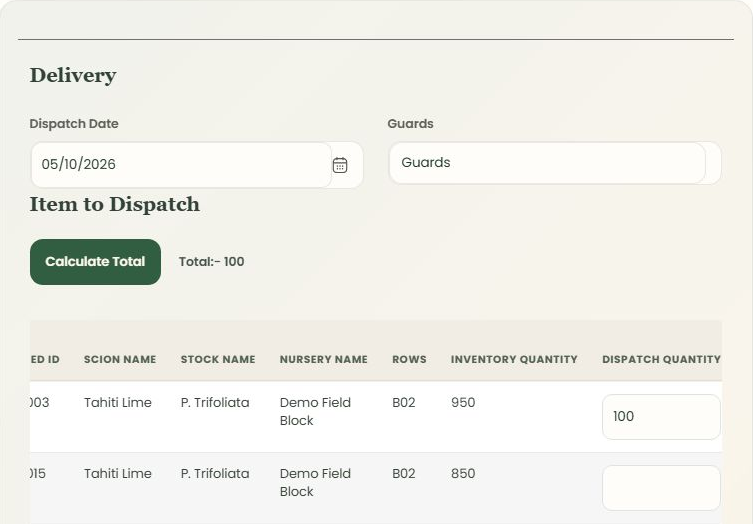
Task: Open the calendar picker icon
Action: [340, 165]
